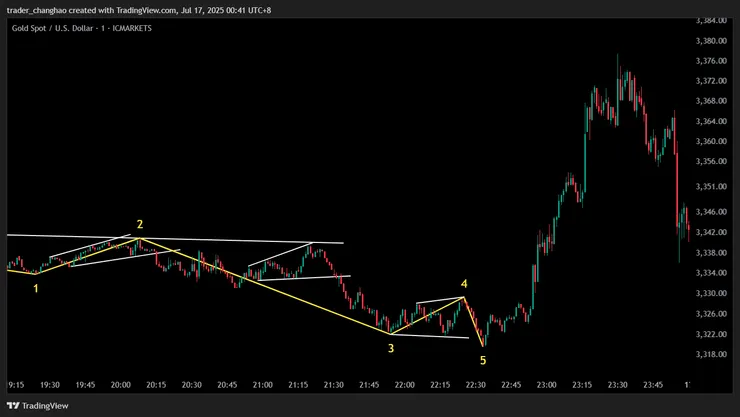This screenshot has width=740, height=417.
Task: Click the 3,326.00 price axis label
Action: 711,314
